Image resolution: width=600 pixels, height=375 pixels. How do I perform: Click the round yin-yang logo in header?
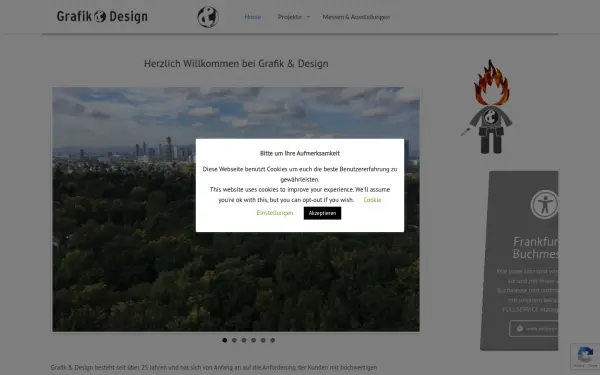click(208, 17)
